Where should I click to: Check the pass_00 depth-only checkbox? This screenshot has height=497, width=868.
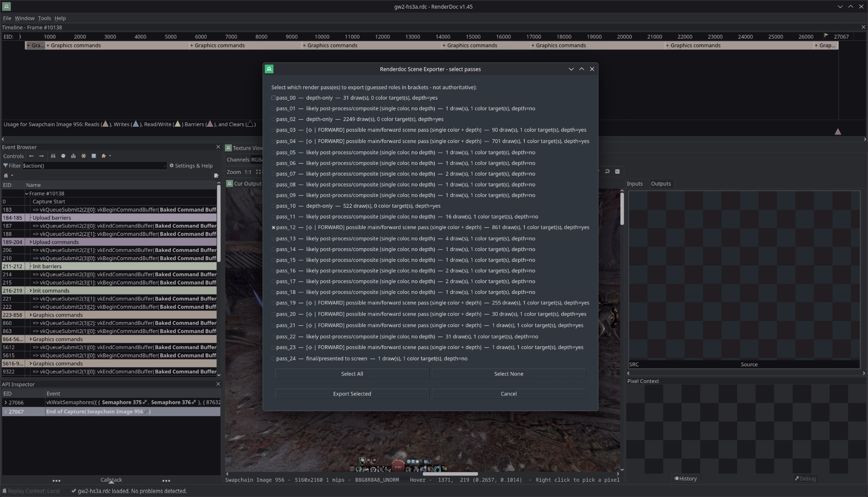pyautogui.click(x=273, y=98)
